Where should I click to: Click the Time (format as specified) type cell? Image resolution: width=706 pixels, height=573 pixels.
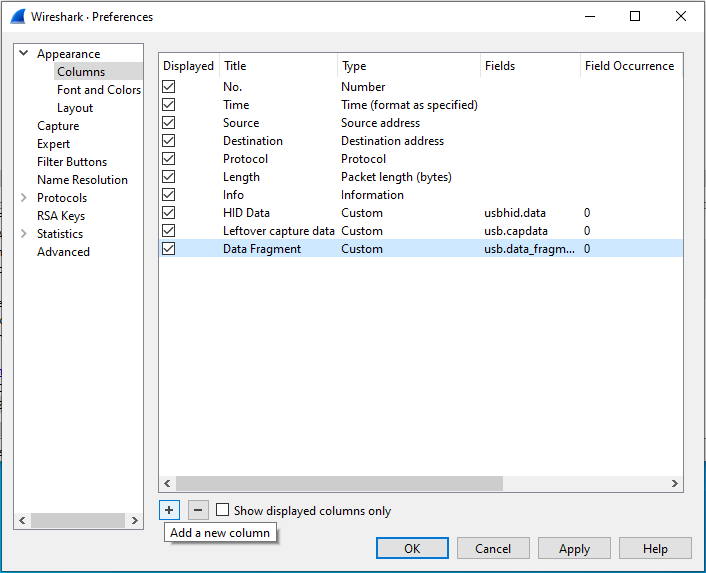click(x=409, y=104)
